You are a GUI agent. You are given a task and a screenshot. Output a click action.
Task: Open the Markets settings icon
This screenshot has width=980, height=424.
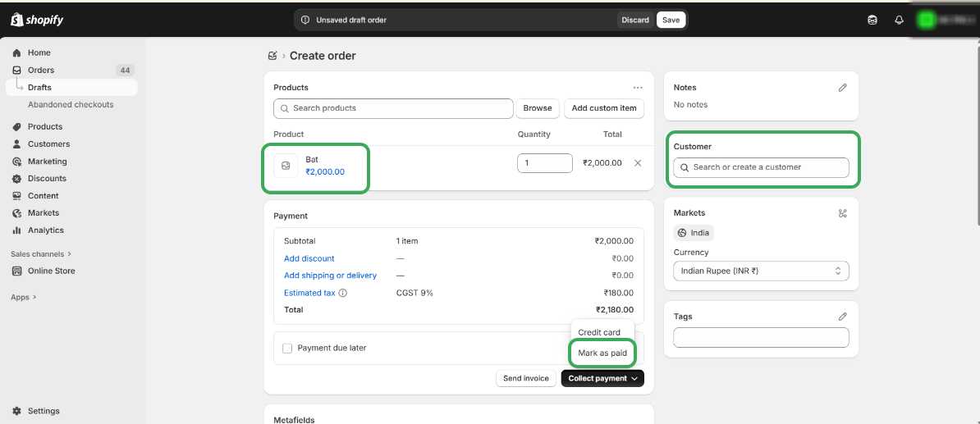842,213
